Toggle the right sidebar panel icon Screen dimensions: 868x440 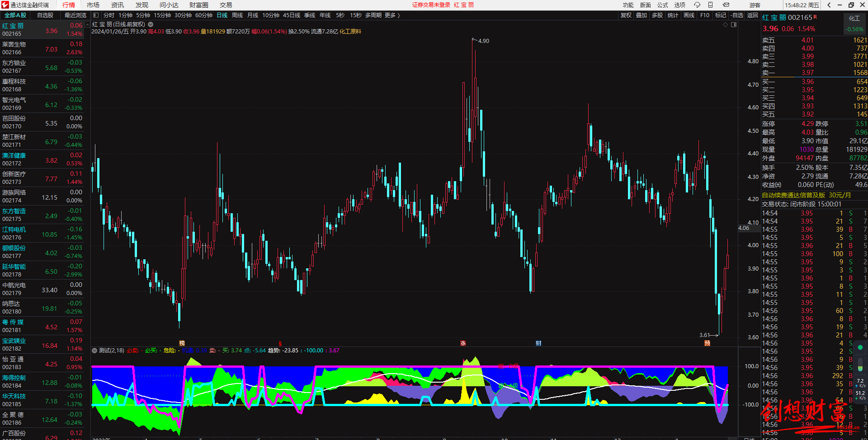[x=734, y=24]
